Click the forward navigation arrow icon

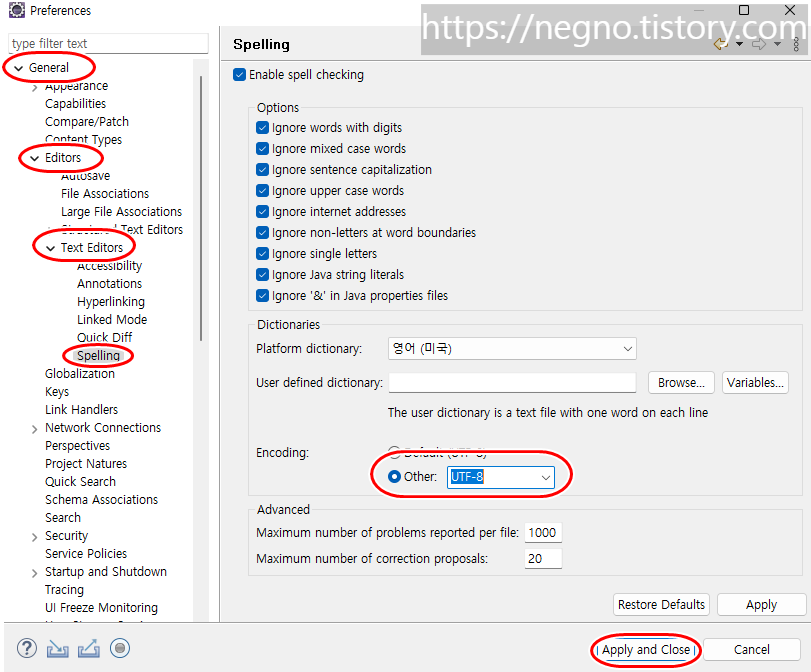coord(759,44)
